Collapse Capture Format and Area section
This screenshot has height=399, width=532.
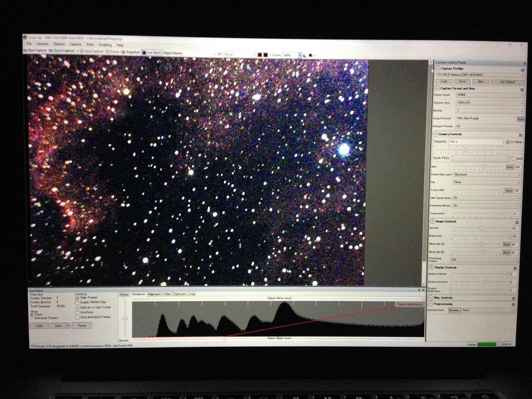coord(437,88)
